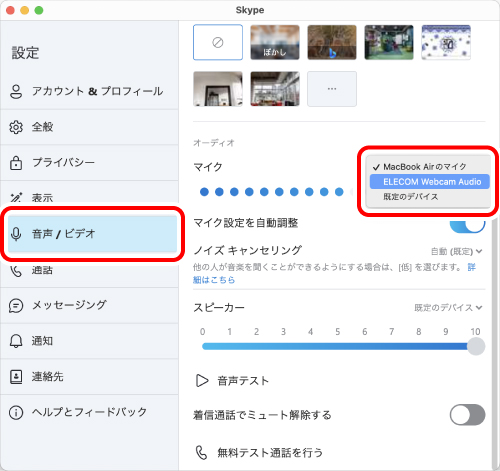Image resolution: width=500 pixels, height=471 pixels.
Task: Click the phone icon beside 無料テスト通話を行う
Action: pyautogui.click(x=201, y=453)
